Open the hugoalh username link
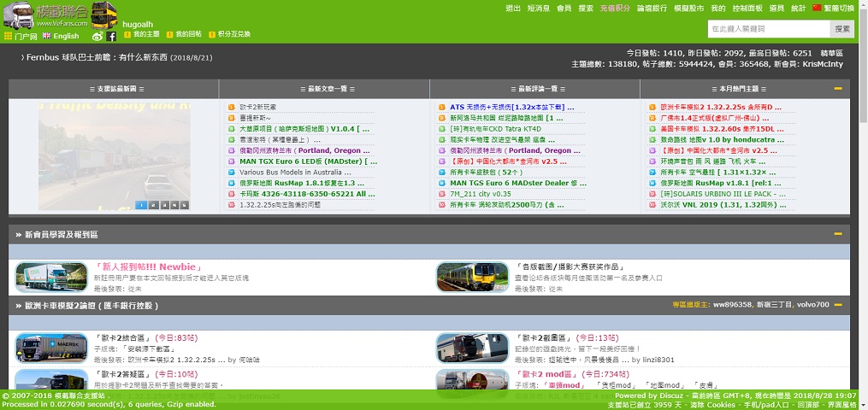This screenshot has width=868, height=410. [138, 24]
